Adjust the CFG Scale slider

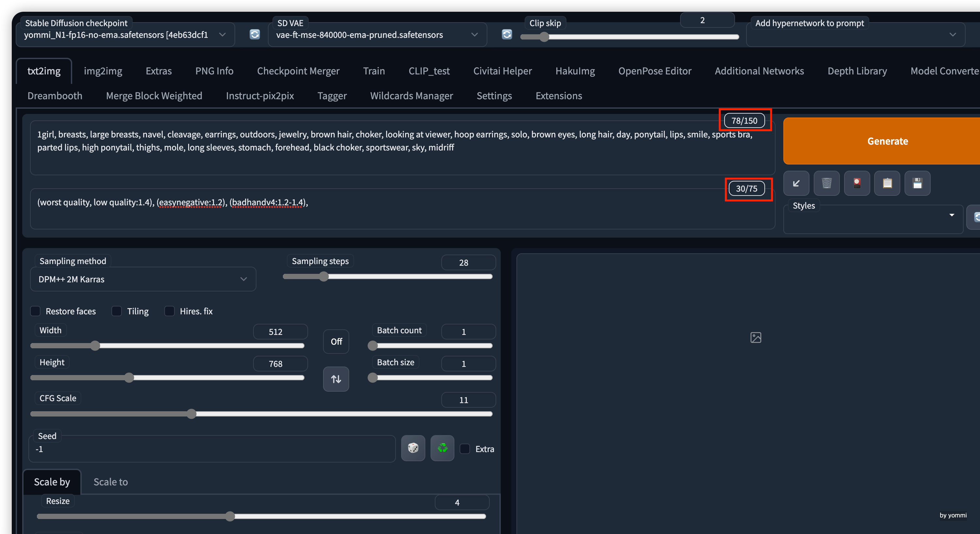(x=261, y=414)
